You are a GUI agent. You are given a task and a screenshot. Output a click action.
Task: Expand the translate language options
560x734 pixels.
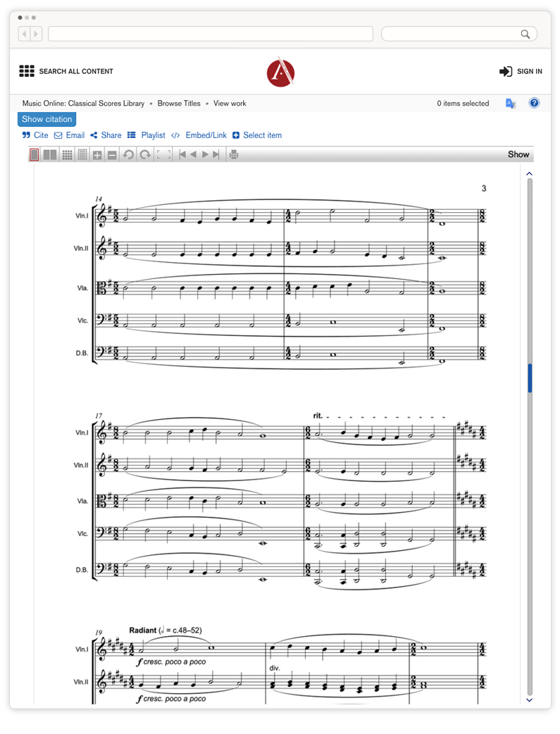click(x=511, y=104)
